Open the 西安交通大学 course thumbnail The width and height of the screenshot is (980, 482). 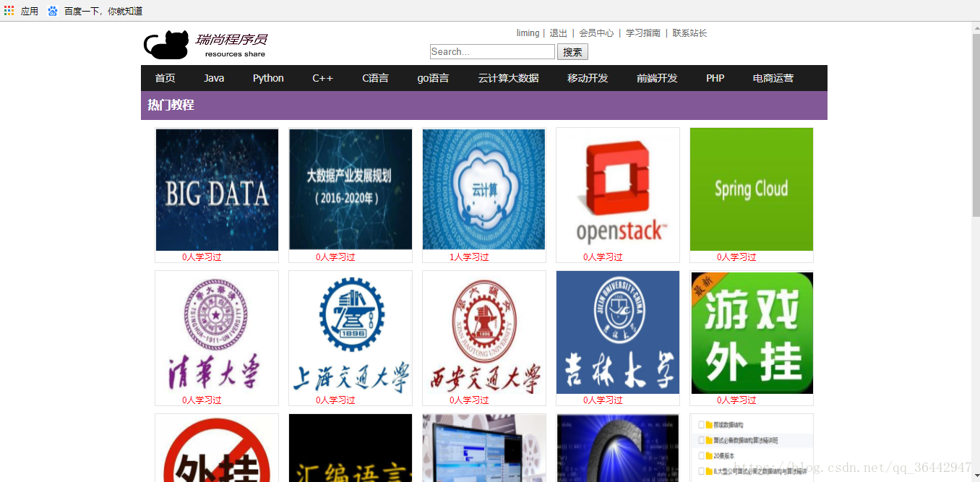[484, 333]
